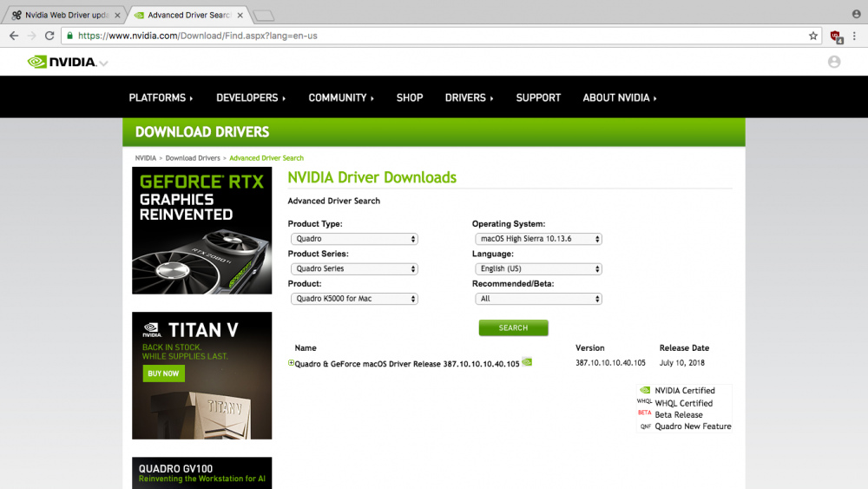The height and width of the screenshot is (489, 868).
Task: Click the Titan V advertisement image
Action: click(202, 375)
